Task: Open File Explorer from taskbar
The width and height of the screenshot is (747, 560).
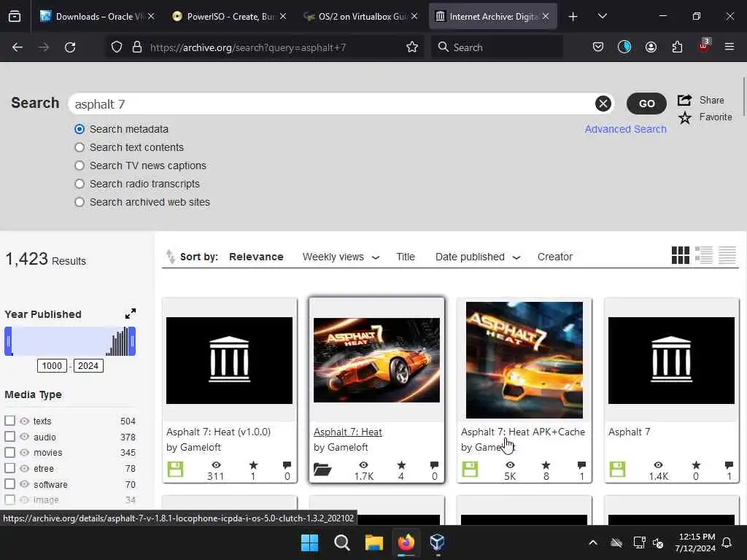Action: (x=374, y=542)
